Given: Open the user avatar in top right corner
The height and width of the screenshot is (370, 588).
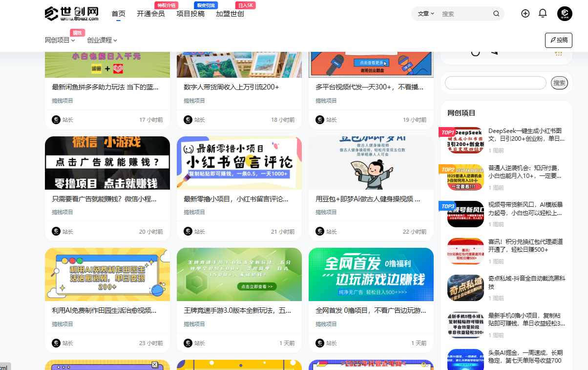Looking at the screenshot, I should [565, 14].
